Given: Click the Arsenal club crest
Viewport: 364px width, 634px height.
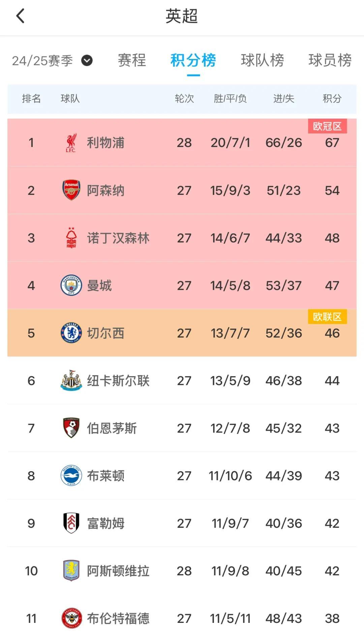Looking at the screenshot, I should click(71, 190).
